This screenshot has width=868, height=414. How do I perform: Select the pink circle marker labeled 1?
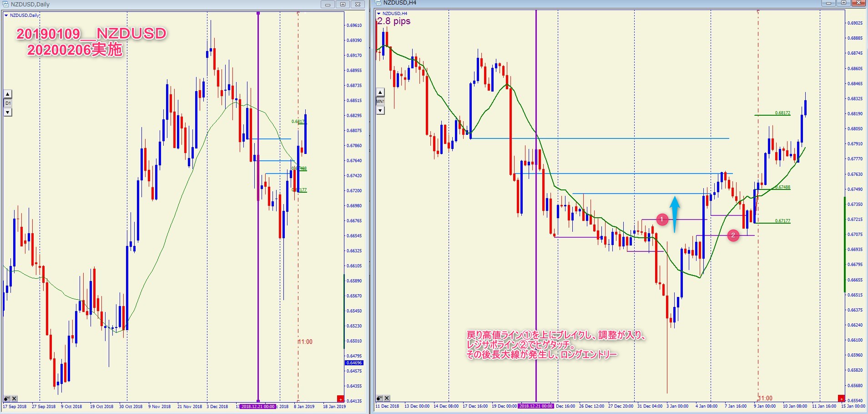click(662, 220)
